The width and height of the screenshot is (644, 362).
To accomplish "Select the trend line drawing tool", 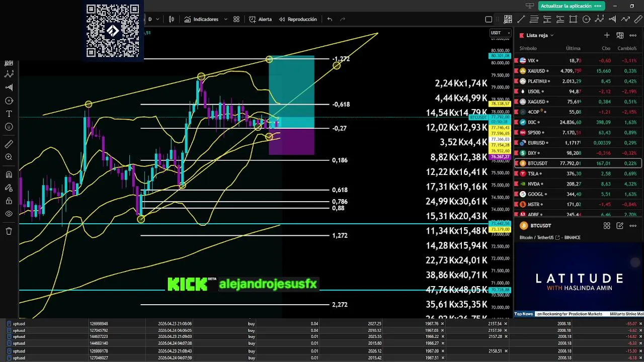I will tap(521, 20).
